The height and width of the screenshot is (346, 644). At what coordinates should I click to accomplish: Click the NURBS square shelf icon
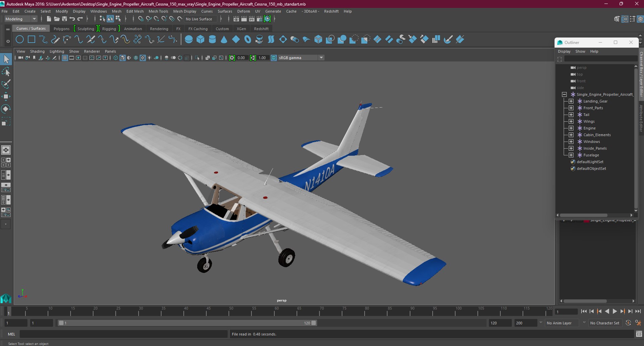(x=32, y=40)
